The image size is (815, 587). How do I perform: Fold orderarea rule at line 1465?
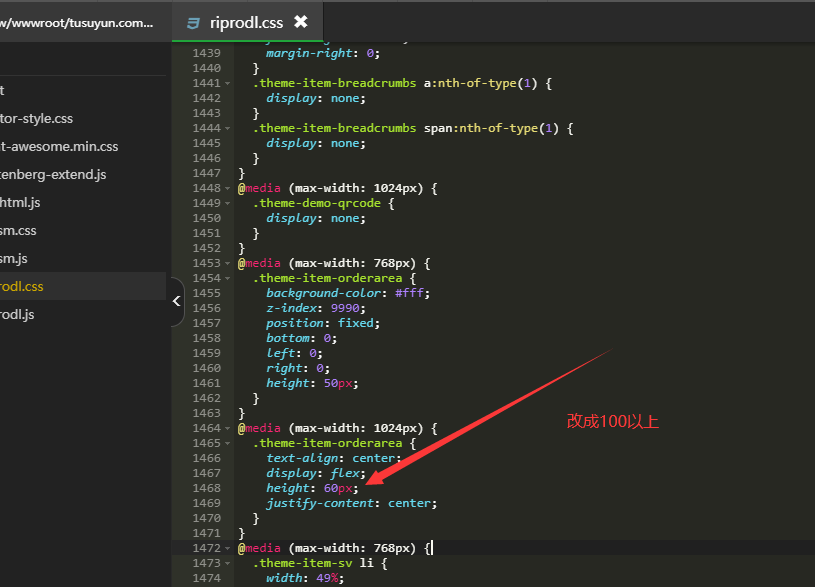point(228,443)
